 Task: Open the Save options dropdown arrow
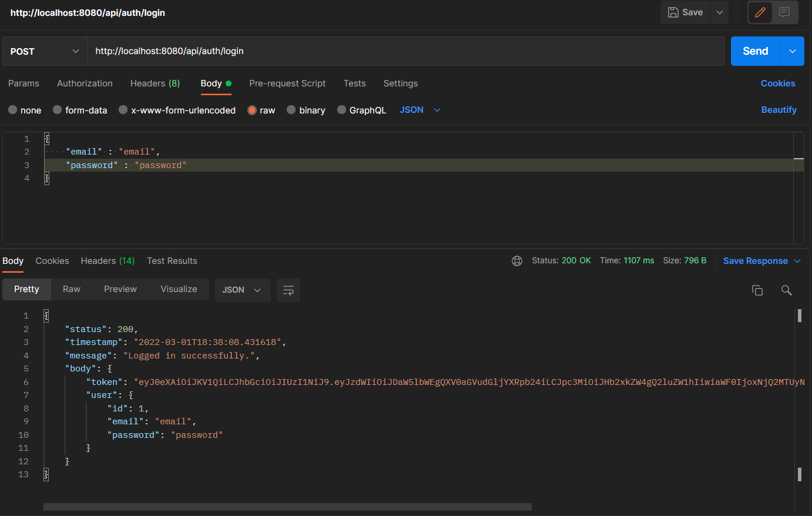tap(720, 12)
